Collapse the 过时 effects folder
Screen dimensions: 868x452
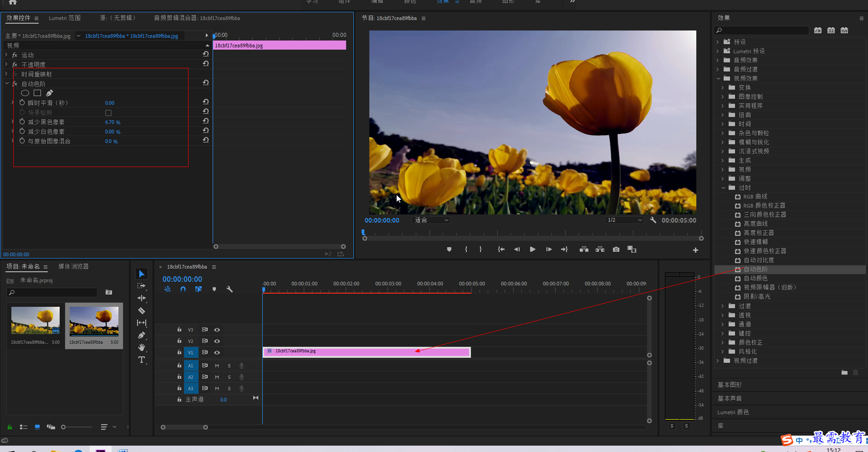point(723,188)
